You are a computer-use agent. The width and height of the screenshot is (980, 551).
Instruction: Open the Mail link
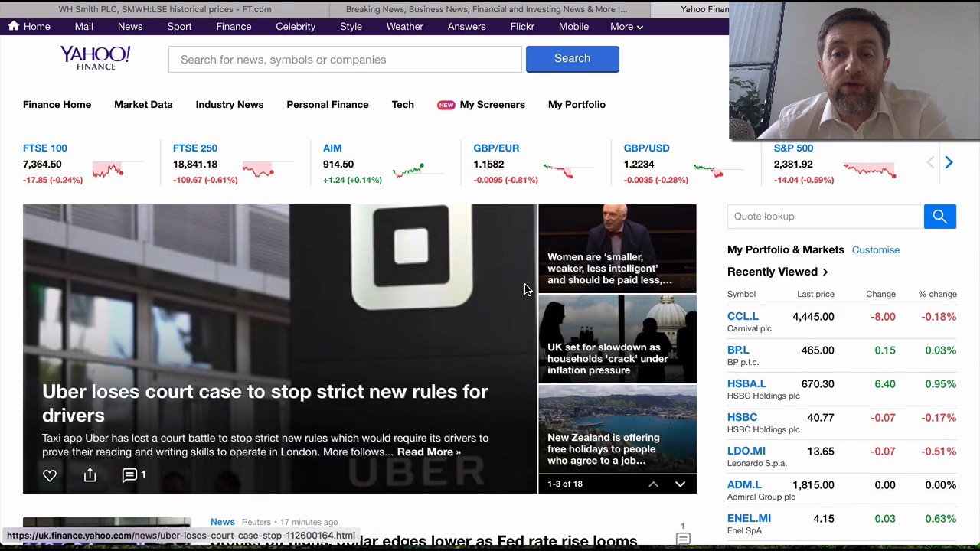point(84,27)
